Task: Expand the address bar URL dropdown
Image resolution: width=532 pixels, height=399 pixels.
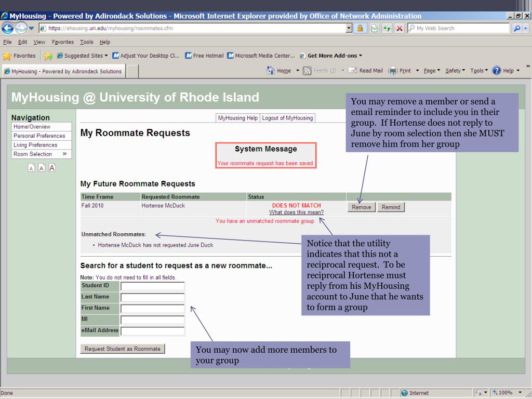Action: tap(349, 28)
